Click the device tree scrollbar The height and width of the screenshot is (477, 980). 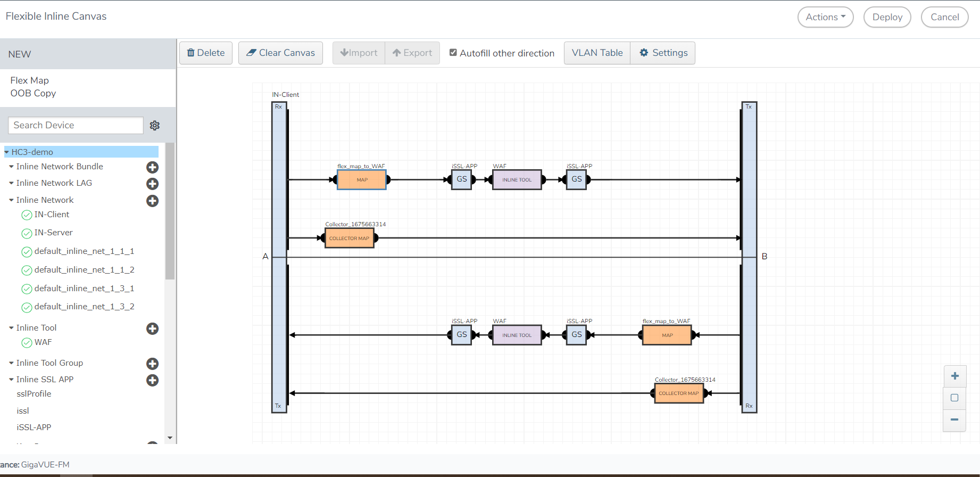tap(170, 211)
